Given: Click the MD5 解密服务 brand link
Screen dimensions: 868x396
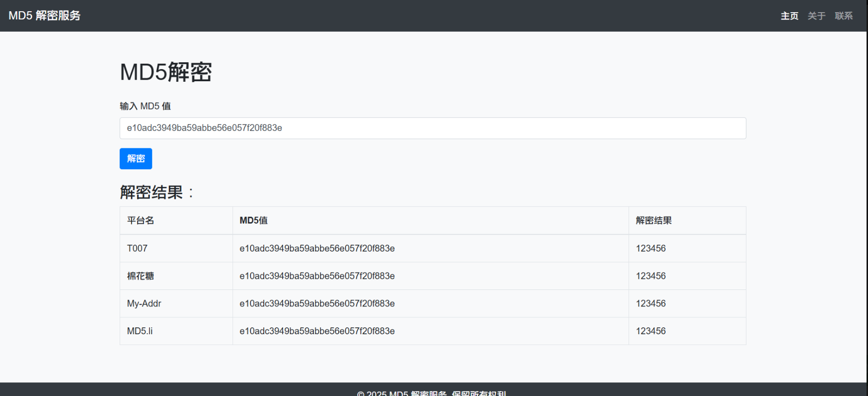Looking at the screenshot, I should click(44, 16).
